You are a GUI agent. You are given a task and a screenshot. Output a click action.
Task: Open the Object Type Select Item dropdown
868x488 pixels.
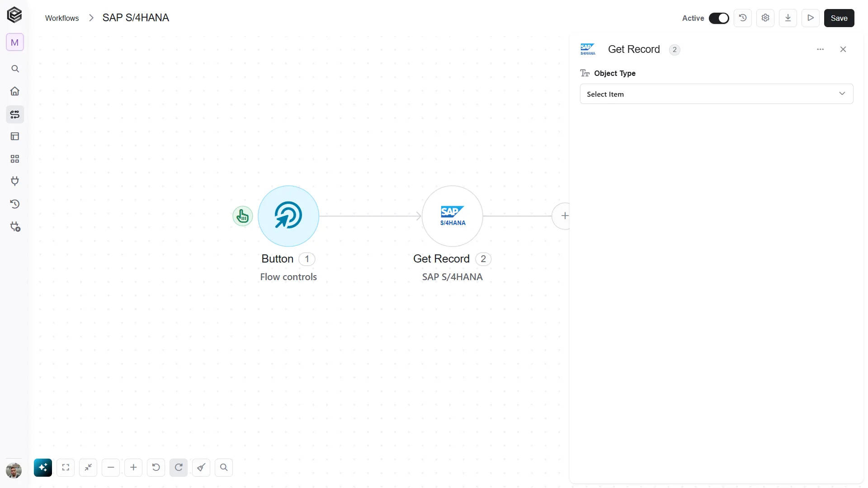pos(717,94)
